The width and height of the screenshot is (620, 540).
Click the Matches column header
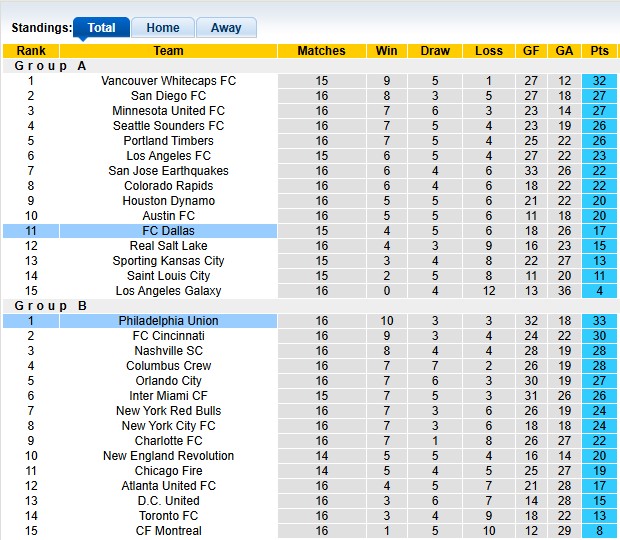(322, 51)
